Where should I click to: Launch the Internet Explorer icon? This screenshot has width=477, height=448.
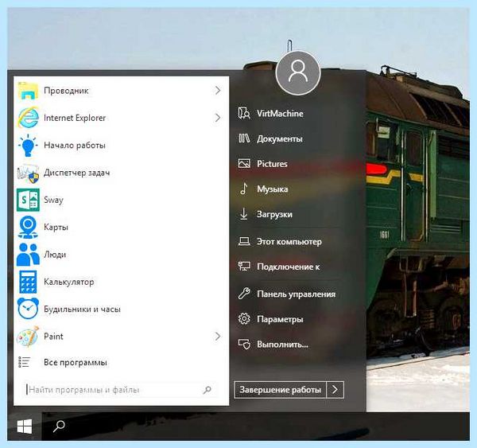28,118
